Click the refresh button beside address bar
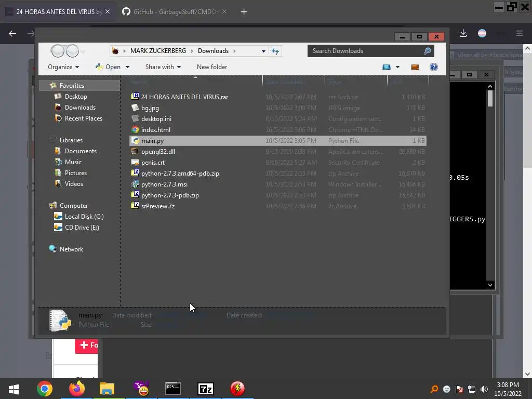The image size is (532, 399). [x=275, y=51]
